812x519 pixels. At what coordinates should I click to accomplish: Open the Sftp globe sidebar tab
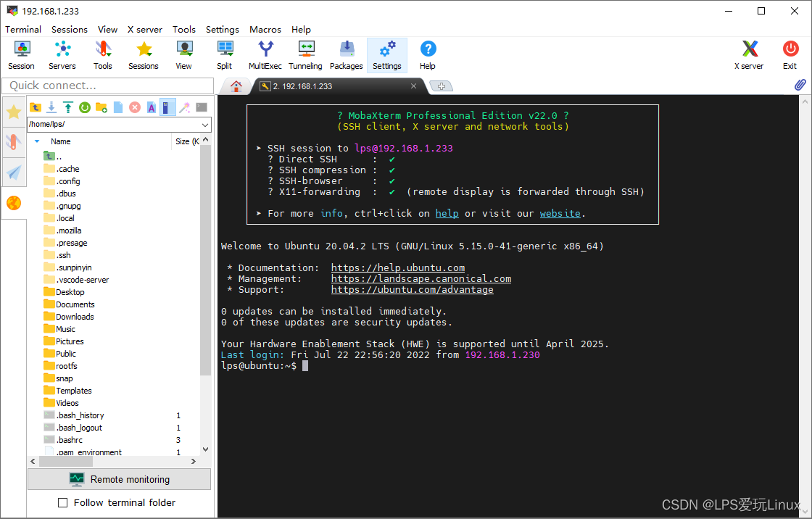tap(14, 202)
